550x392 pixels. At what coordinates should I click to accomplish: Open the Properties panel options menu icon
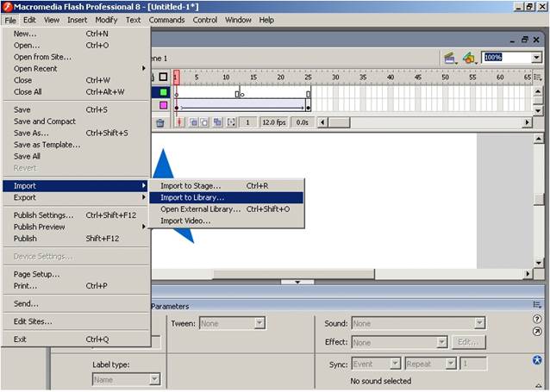pyautogui.click(x=537, y=305)
